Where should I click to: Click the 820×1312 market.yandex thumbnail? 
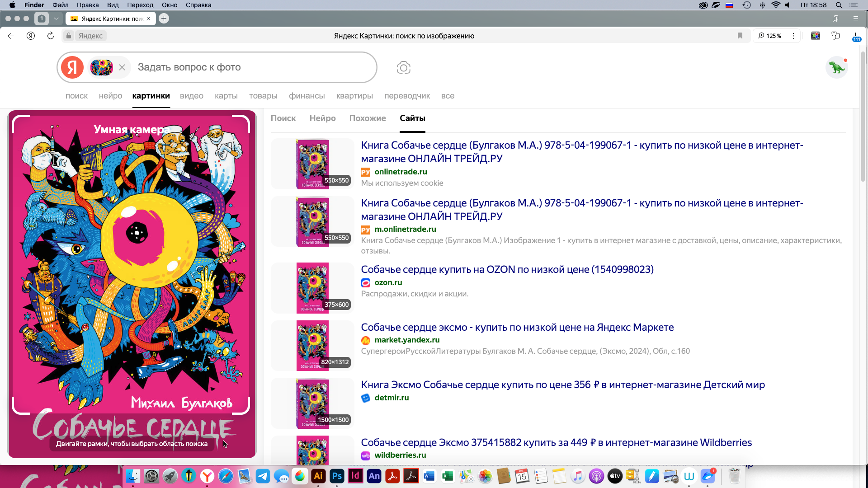click(x=312, y=346)
